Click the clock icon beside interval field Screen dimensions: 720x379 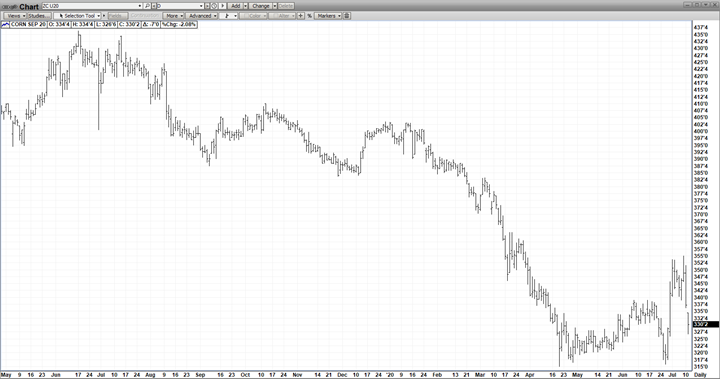click(x=214, y=6)
